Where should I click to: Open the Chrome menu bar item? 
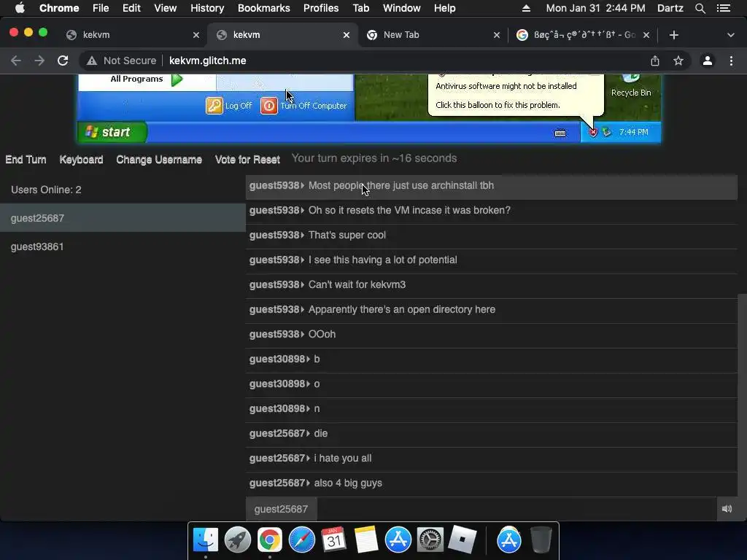[59, 8]
